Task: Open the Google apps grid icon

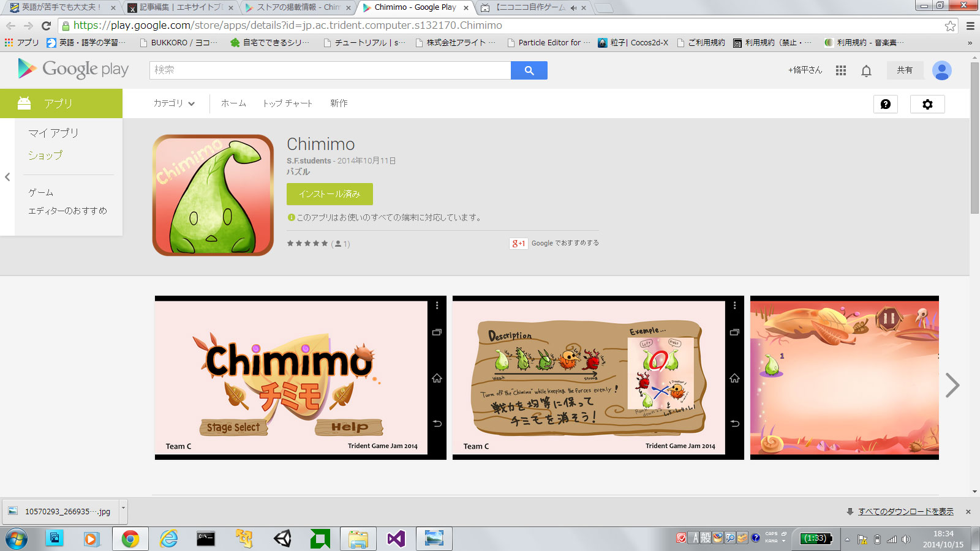Action: click(x=841, y=70)
